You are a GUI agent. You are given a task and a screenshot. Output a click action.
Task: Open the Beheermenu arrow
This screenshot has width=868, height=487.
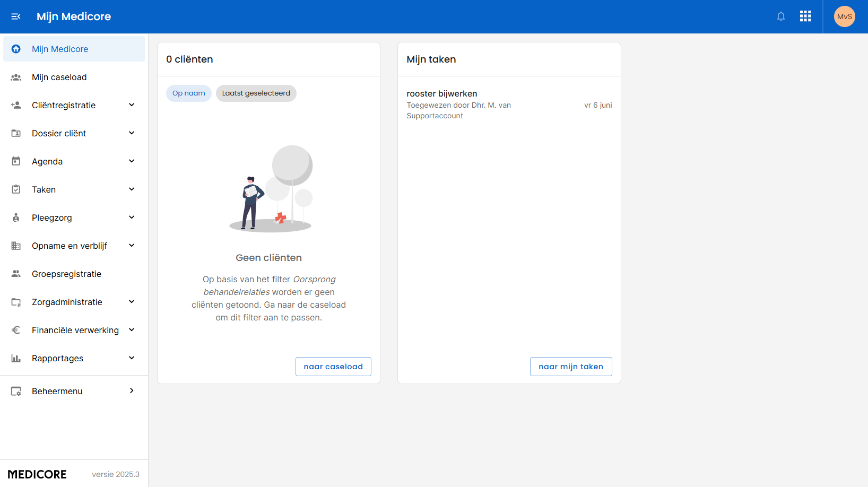pyautogui.click(x=132, y=391)
